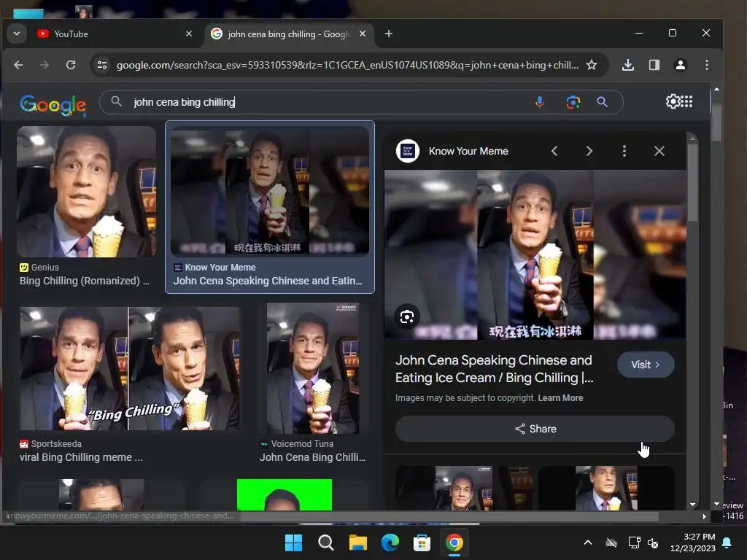The image size is (747, 560).
Task: Open clock showing 3:27 PM
Action: (x=693, y=542)
